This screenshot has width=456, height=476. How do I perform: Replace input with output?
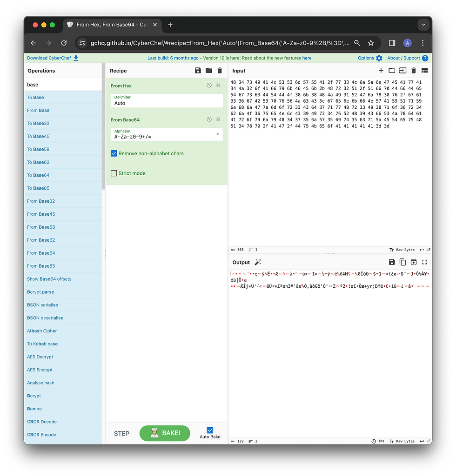(x=414, y=262)
